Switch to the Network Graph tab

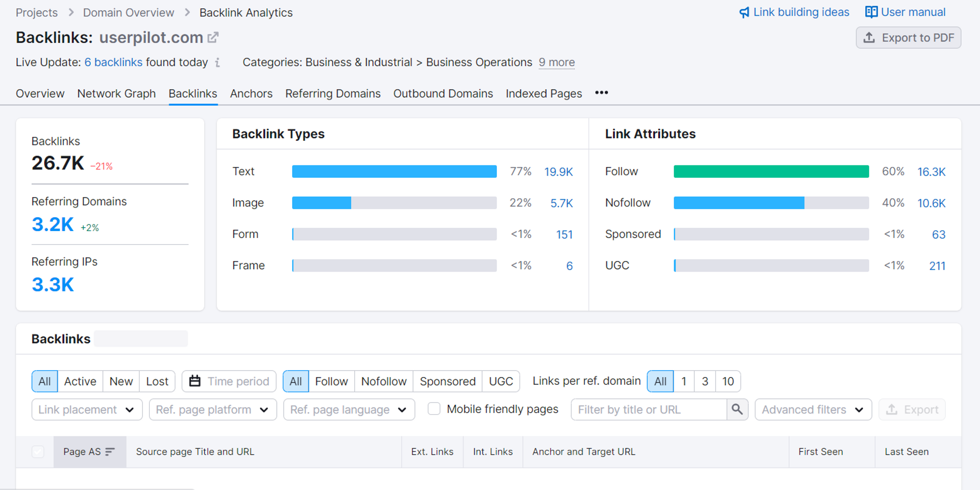point(117,93)
